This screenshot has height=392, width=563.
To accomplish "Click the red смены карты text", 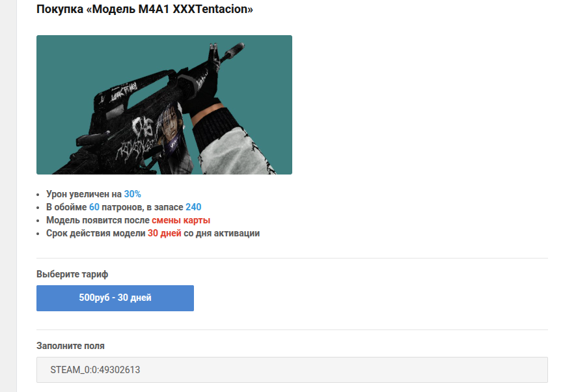I will point(181,220).
